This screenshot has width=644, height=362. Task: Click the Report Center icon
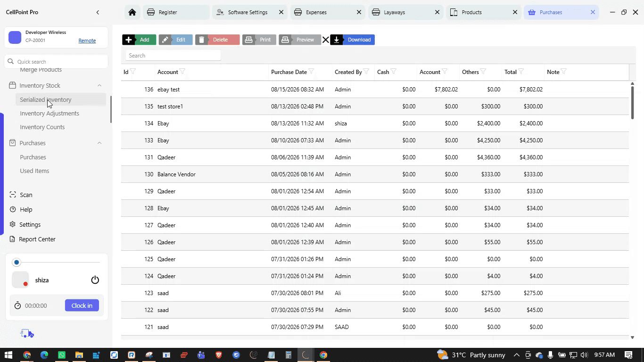13,239
